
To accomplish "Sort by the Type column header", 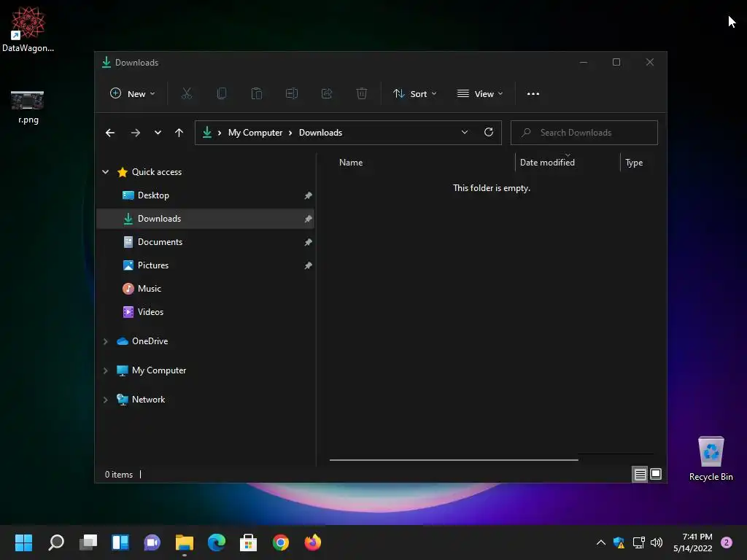I will (x=634, y=163).
